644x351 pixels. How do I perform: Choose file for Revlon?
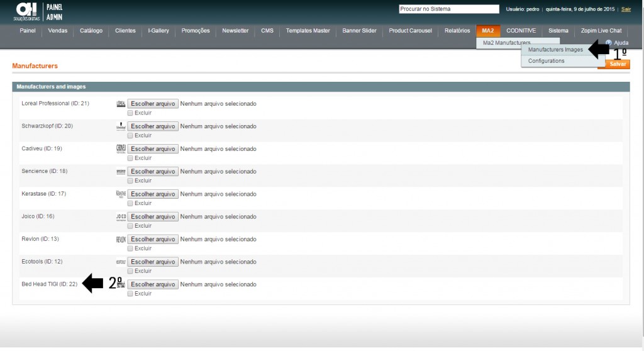click(153, 239)
